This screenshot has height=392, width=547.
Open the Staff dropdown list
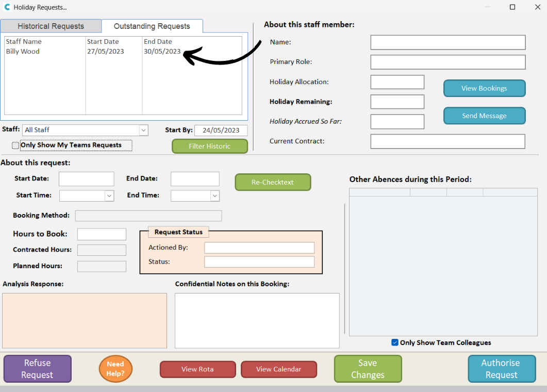pyautogui.click(x=143, y=130)
